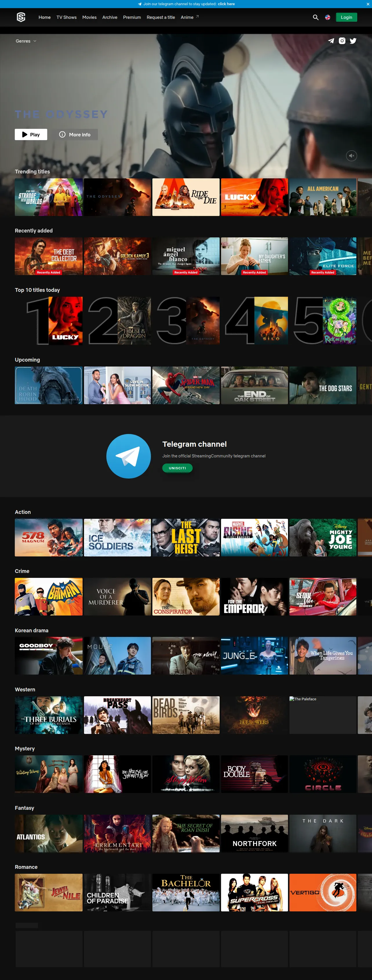Open The Last Heist thumbnail

click(x=186, y=538)
